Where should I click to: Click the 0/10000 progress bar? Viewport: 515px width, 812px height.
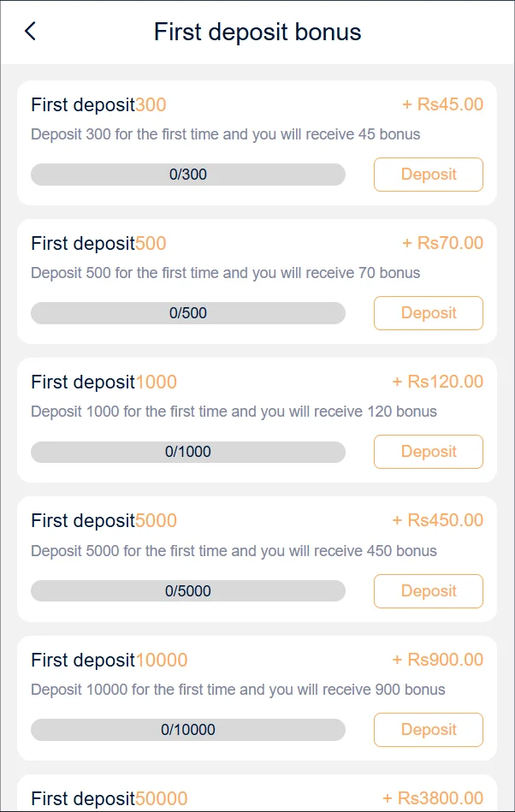(188, 730)
